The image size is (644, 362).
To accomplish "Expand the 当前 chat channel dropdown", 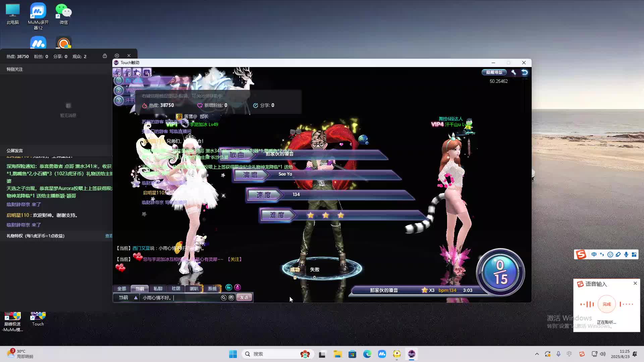I will pyautogui.click(x=136, y=298).
